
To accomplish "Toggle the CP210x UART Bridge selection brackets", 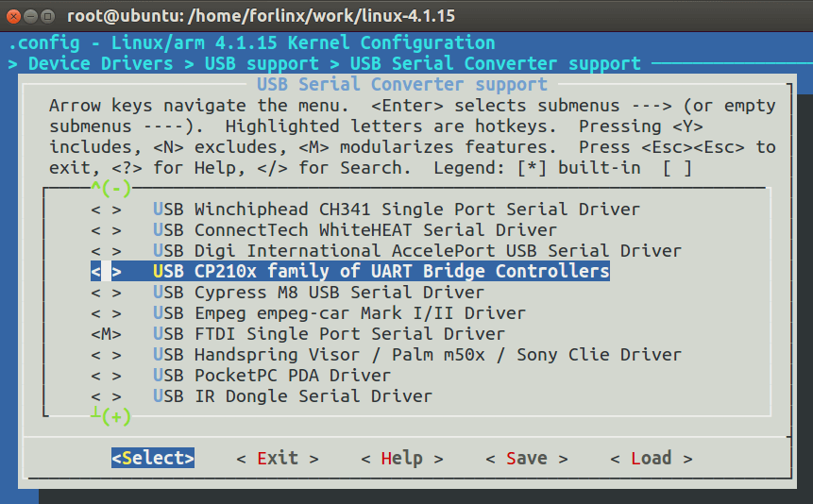I will pyautogui.click(x=107, y=272).
